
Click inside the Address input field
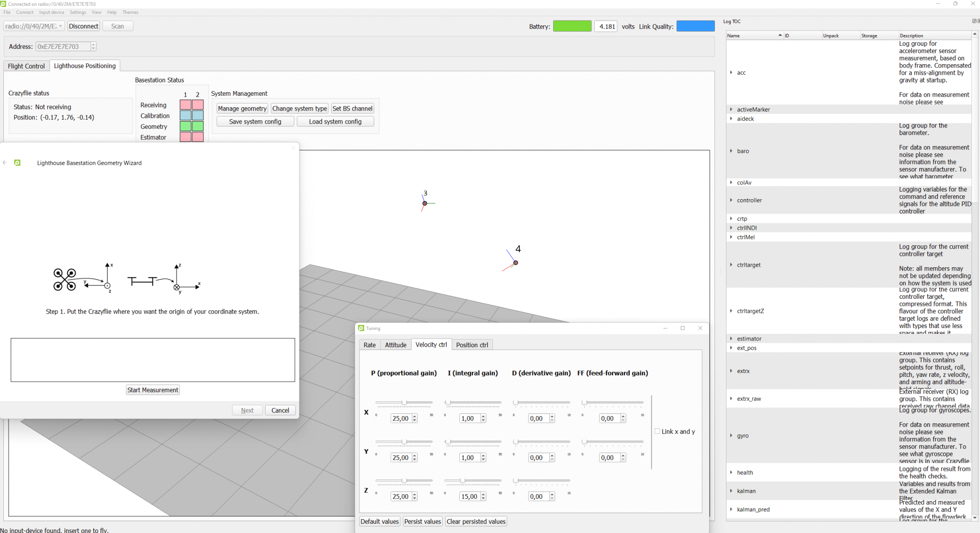pos(62,46)
